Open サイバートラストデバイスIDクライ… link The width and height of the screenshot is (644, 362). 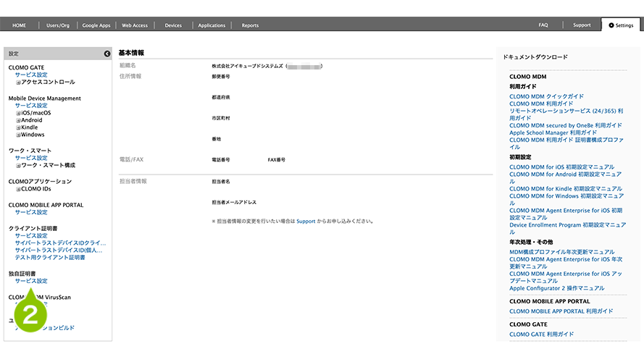click(x=60, y=243)
